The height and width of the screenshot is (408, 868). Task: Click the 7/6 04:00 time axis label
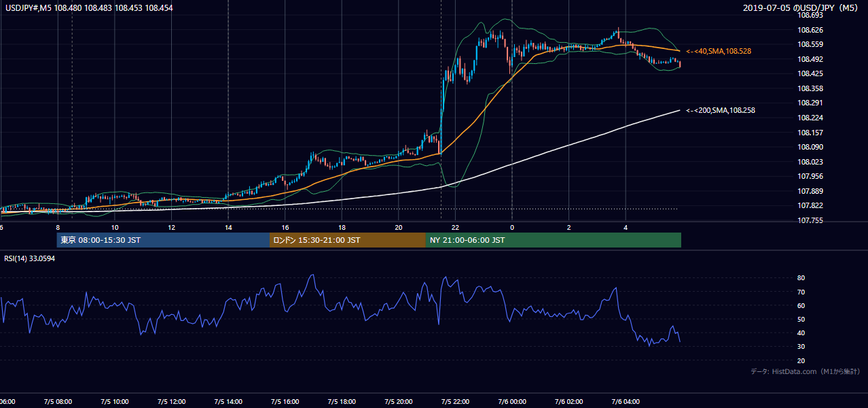626,402
